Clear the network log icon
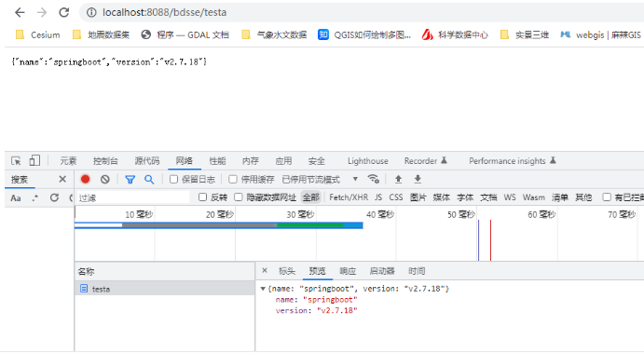Viewport: 644px width, 353px height. pyautogui.click(x=105, y=180)
